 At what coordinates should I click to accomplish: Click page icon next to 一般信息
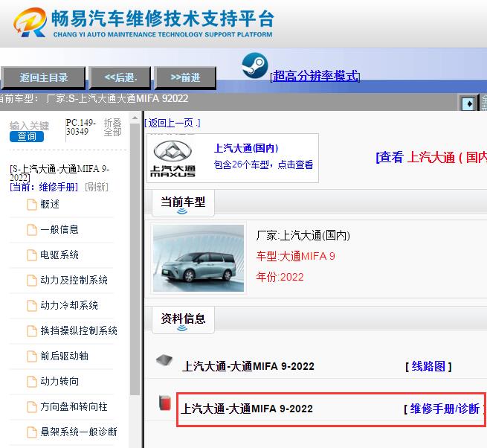[32, 230]
